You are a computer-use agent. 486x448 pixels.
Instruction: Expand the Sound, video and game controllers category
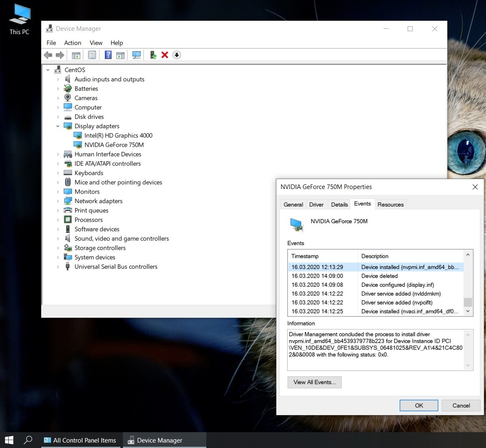58,239
